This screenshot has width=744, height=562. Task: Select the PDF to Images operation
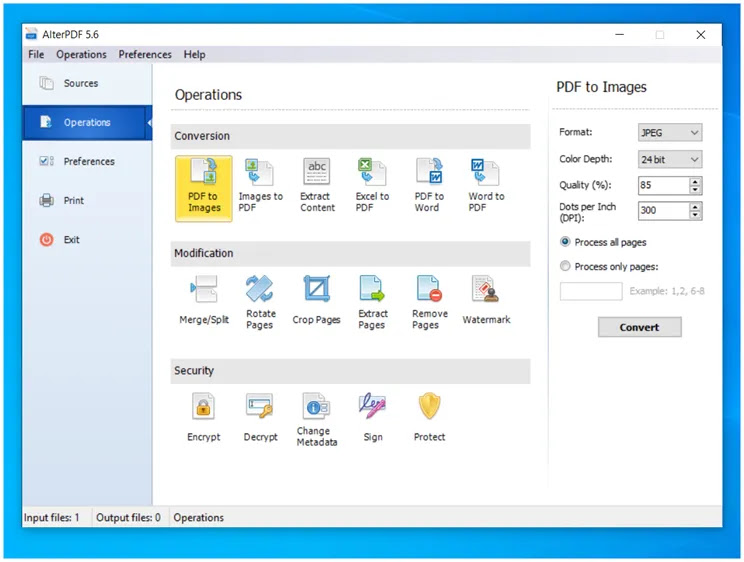click(204, 188)
